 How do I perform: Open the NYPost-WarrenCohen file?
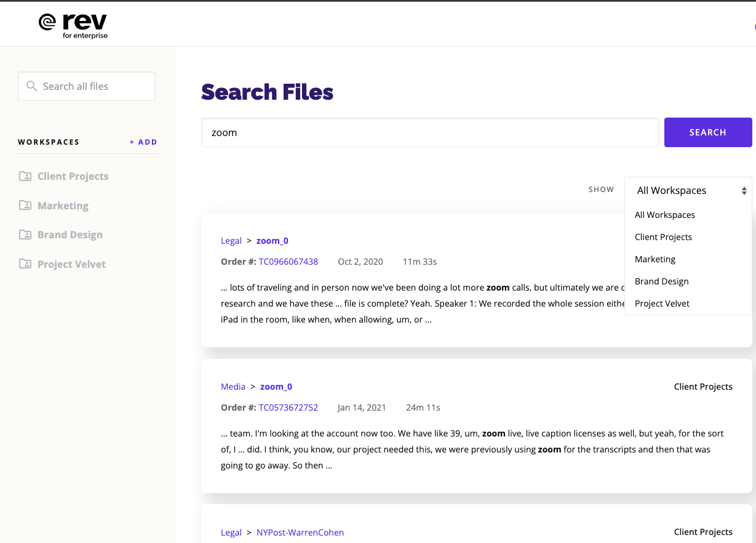pyautogui.click(x=300, y=533)
